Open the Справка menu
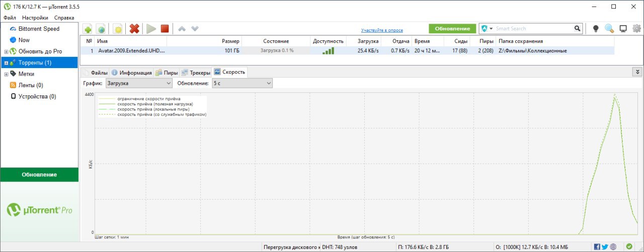This screenshot has height=252, width=644. pyautogui.click(x=64, y=18)
